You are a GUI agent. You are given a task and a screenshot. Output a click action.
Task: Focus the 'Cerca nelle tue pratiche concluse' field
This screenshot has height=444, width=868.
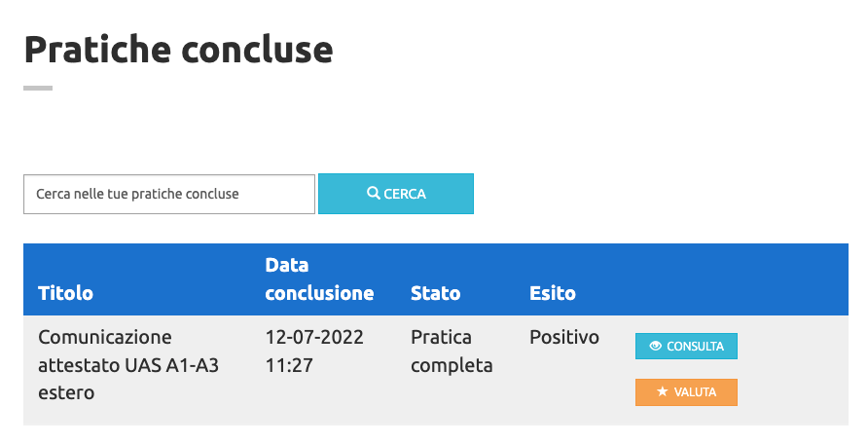[x=169, y=194]
